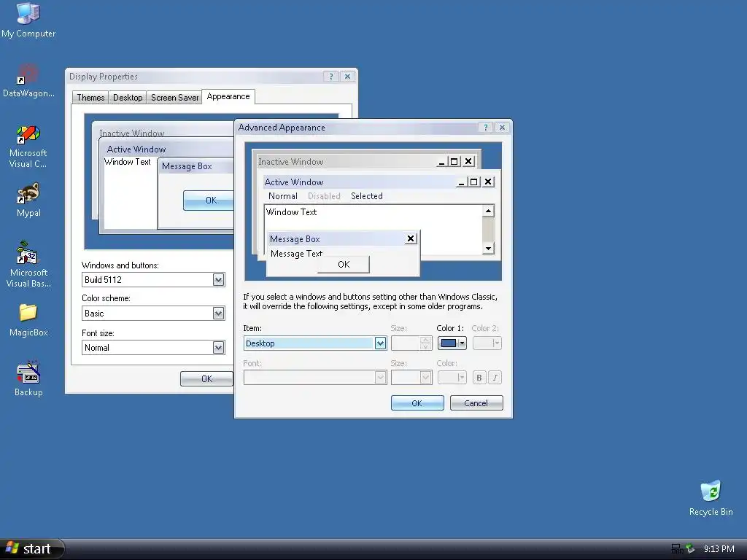
Task: Click the Message Box close X in preview
Action: [411, 238]
